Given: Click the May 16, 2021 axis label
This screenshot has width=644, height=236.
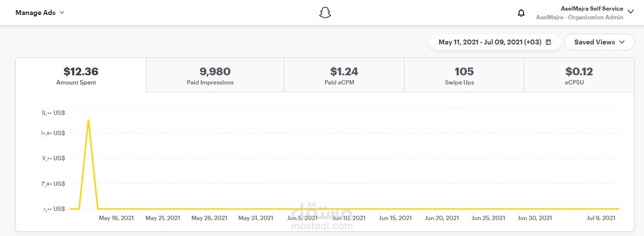Looking at the screenshot, I should point(116,218).
